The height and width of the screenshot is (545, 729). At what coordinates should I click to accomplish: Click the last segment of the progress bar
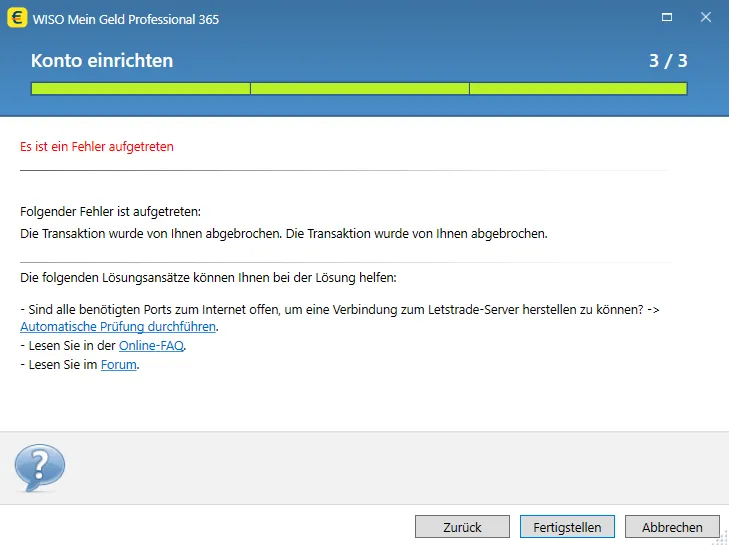point(578,89)
